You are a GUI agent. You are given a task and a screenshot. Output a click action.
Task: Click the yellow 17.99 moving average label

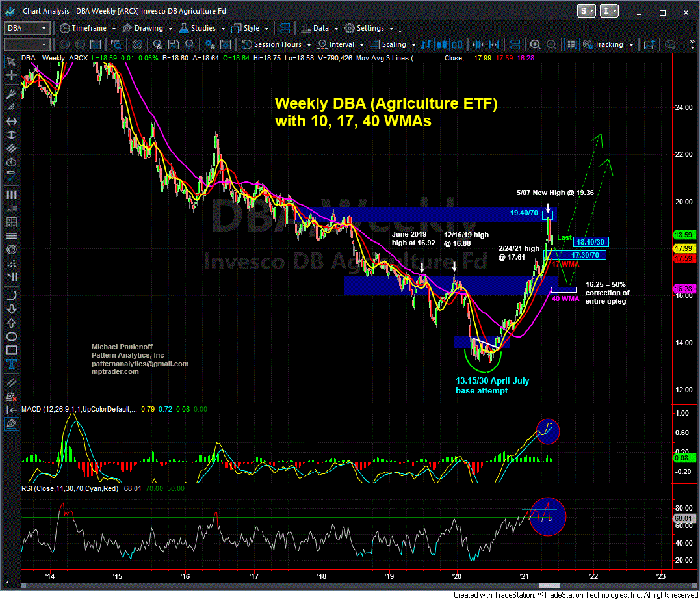tap(684, 249)
